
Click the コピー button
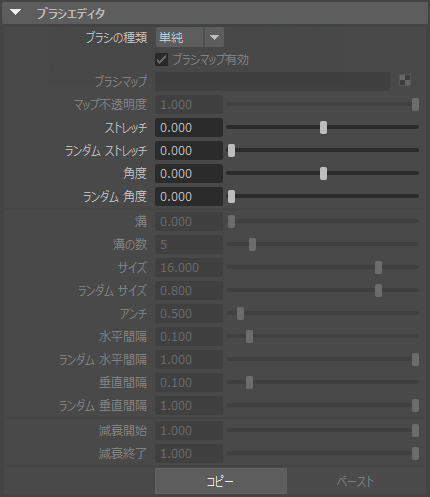coord(221,481)
